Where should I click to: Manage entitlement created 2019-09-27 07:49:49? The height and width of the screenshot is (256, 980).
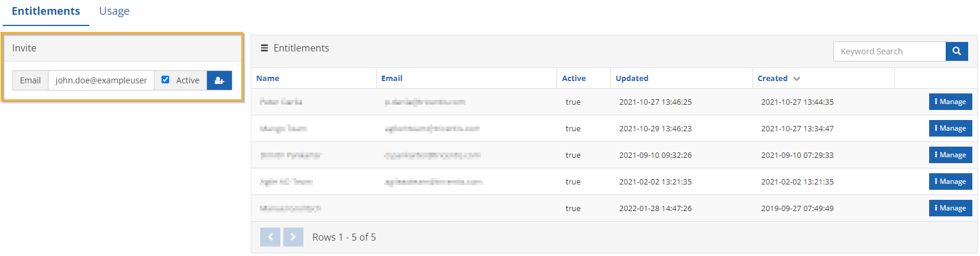pyautogui.click(x=950, y=208)
